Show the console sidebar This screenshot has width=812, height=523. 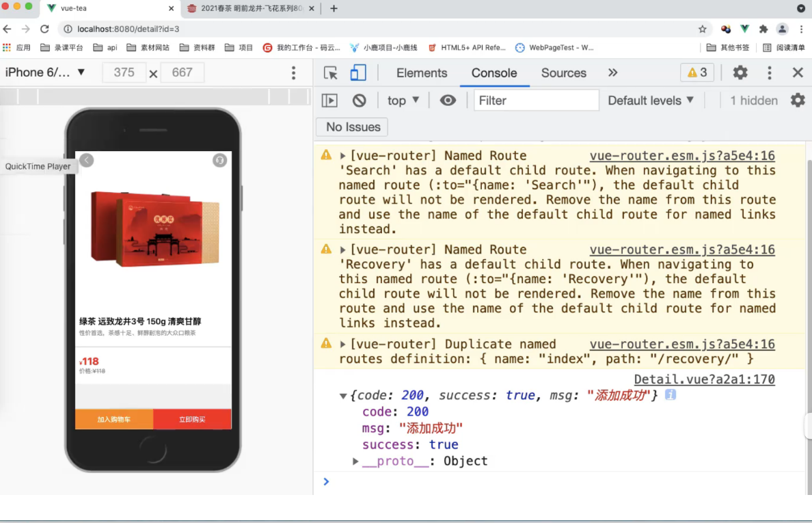[x=329, y=100]
